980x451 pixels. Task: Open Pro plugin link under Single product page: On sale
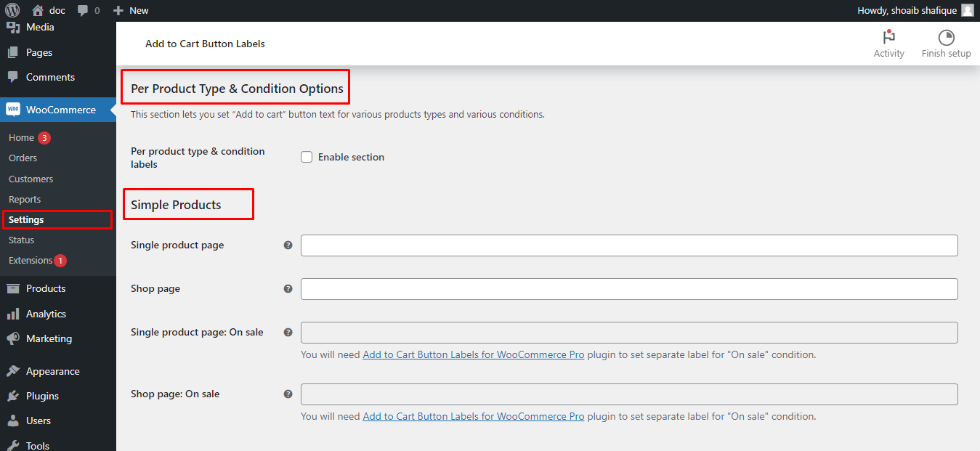point(474,355)
